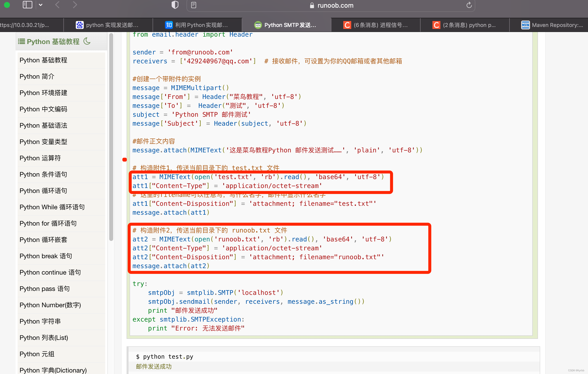Switch to the 'python 实现发送邮…' Baidu tab
588x374 pixels.
coord(108,25)
